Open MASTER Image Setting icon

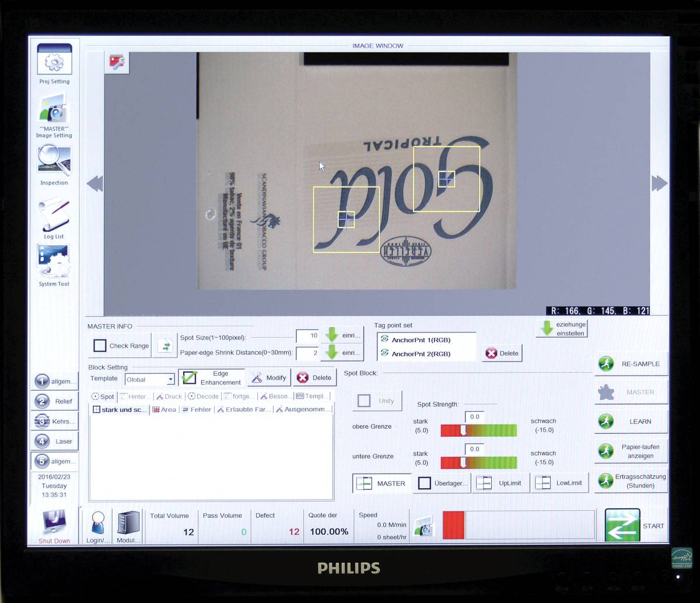[54, 108]
